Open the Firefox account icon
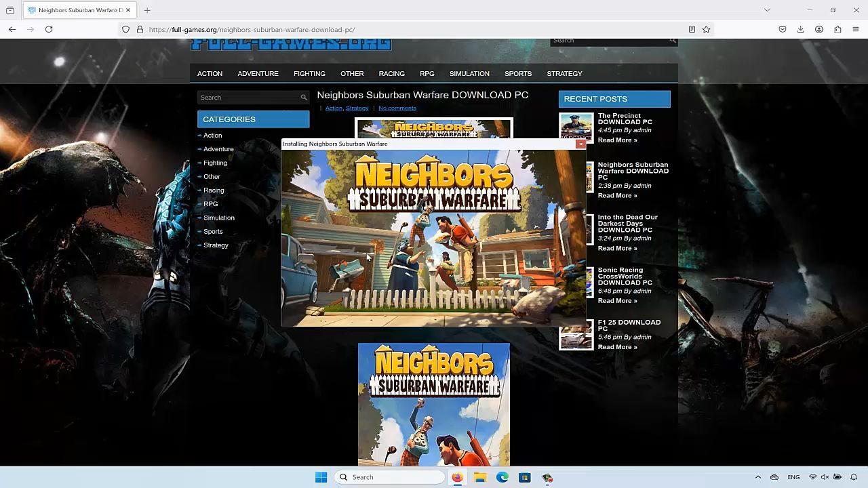The image size is (868, 488). (x=819, y=29)
